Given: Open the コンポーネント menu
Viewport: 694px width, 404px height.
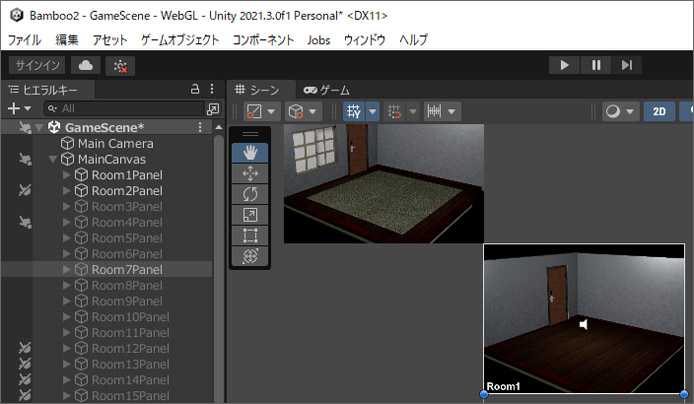Looking at the screenshot, I should pyautogui.click(x=263, y=40).
